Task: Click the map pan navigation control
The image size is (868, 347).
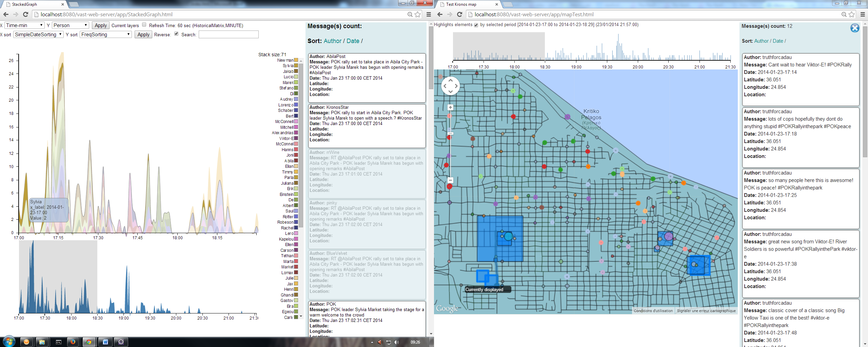Action: pos(450,86)
